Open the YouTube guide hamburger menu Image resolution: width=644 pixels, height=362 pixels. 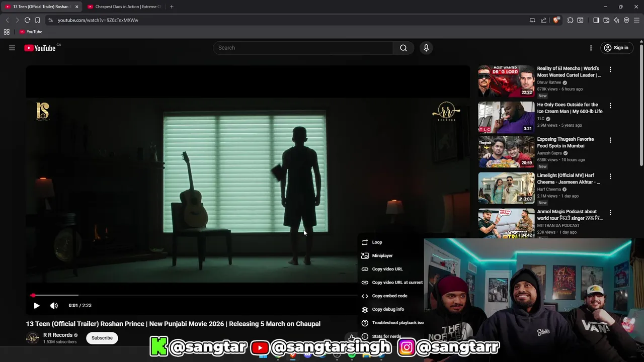12,48
